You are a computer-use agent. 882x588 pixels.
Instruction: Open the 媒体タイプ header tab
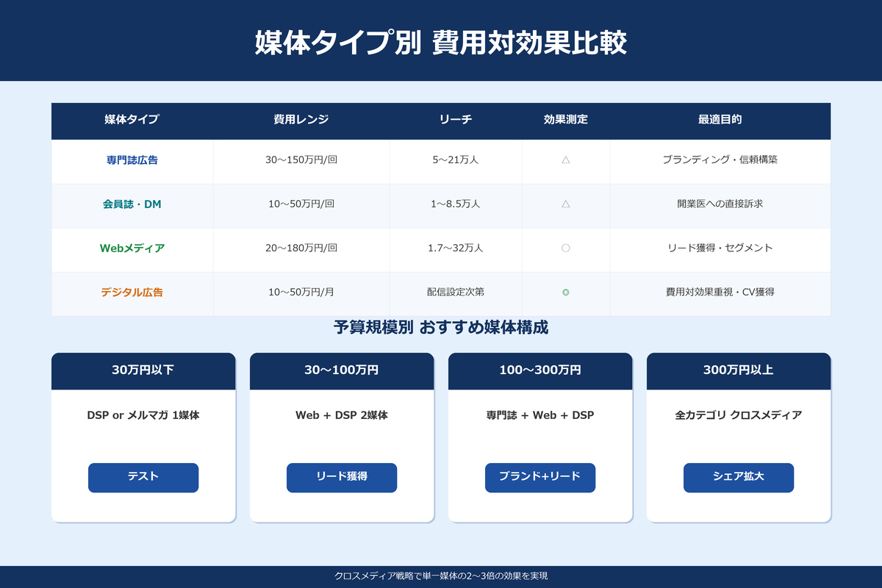pyautogui.click(x=131, y=121)
